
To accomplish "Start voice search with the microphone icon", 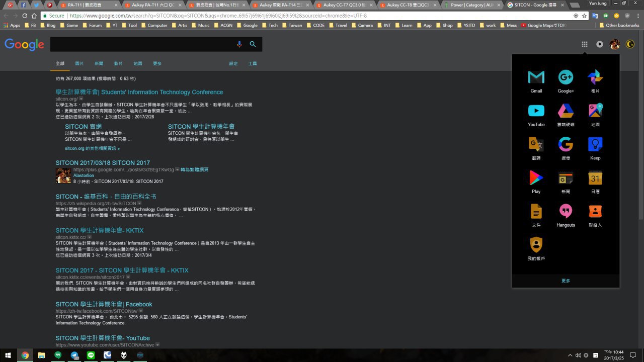I will (239, 44).
